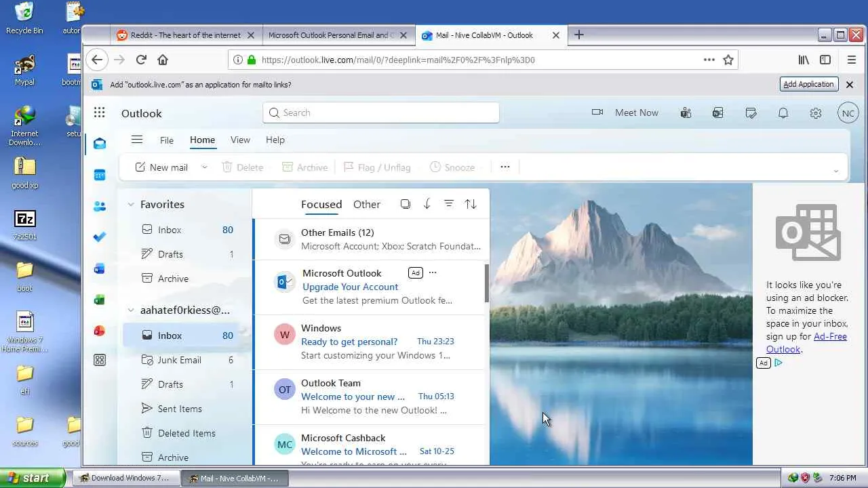The height and width of the screenshot is (488, 868).
Task: Bookmark this page with the star
Action: [x=728, y=60]
